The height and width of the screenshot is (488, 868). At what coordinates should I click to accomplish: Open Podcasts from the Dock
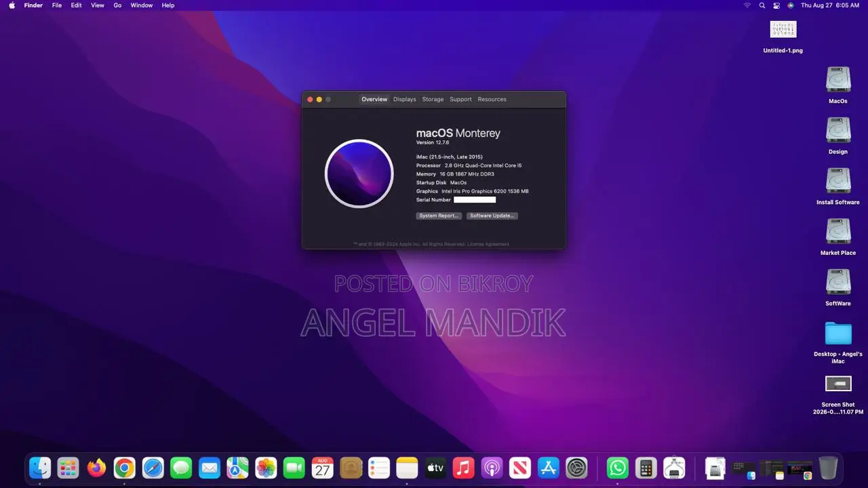pos(492,468)
